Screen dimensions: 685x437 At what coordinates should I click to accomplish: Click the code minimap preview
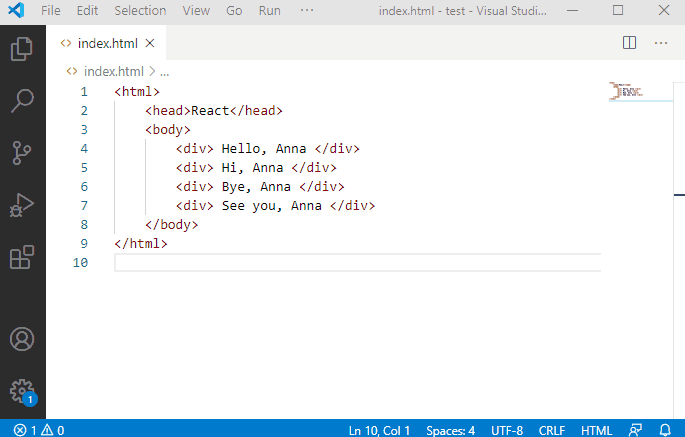[626, 91]
